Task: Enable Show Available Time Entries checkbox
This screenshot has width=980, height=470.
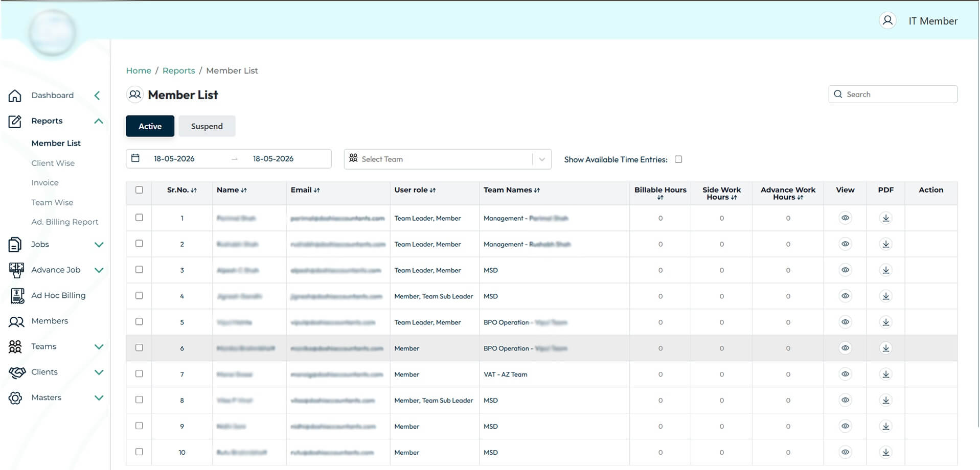Action: pyautogui.click(x=678, y=159)
